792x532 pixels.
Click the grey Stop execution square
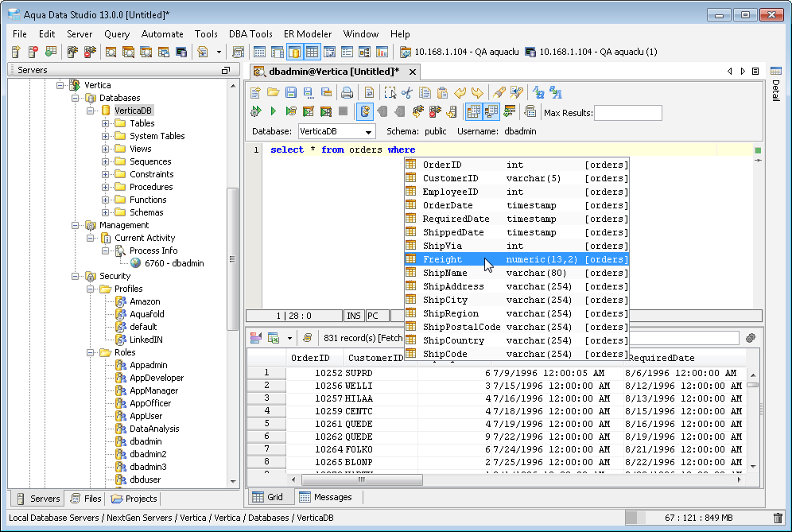tap(343, 111)
